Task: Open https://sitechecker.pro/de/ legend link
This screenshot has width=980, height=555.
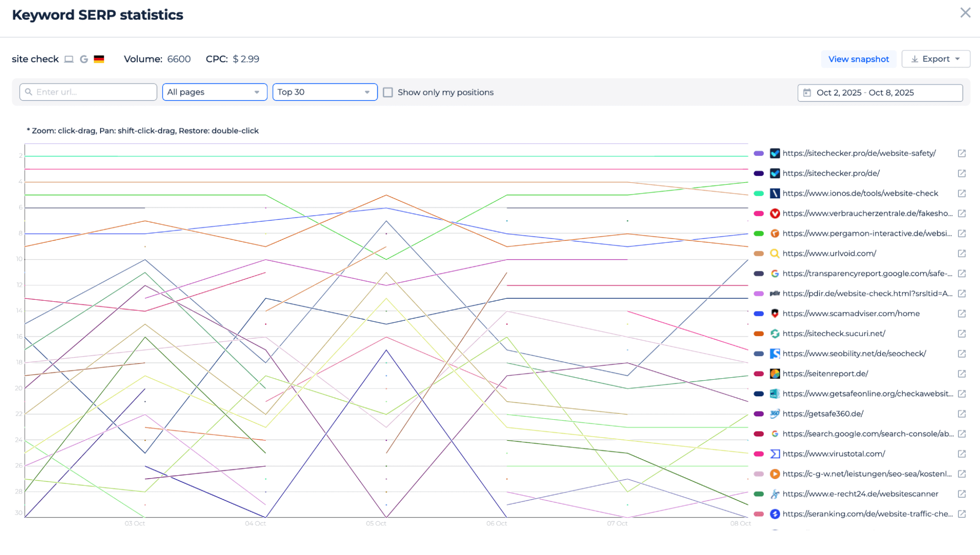Action: (830, 173)
